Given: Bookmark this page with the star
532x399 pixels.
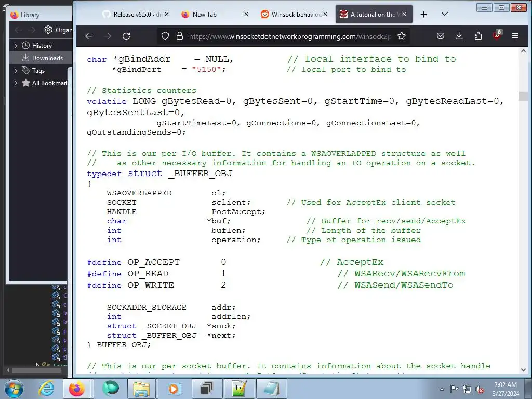Looking at the screenshot, I should 402,36.
